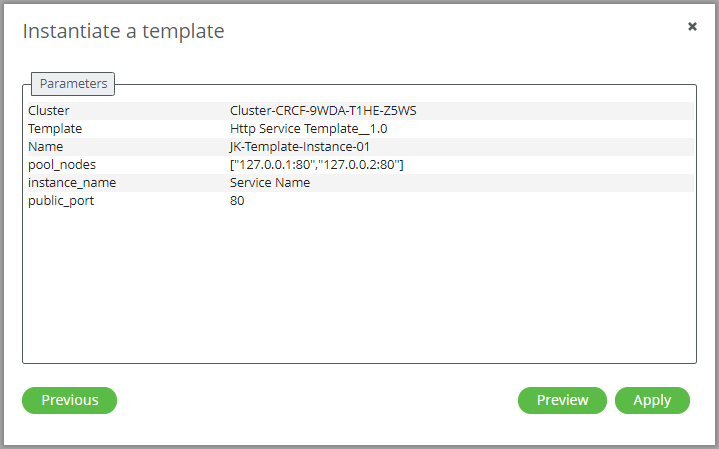The image size is (719, 449).
Task: Select the Service Name value
Action: (x=270, y=183)
